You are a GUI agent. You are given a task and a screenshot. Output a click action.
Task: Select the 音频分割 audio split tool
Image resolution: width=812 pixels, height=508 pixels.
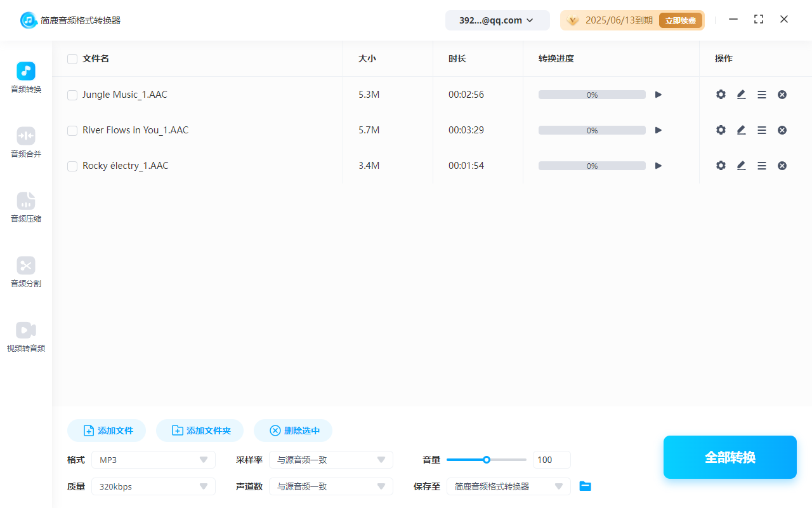click(x=25, y=271)
